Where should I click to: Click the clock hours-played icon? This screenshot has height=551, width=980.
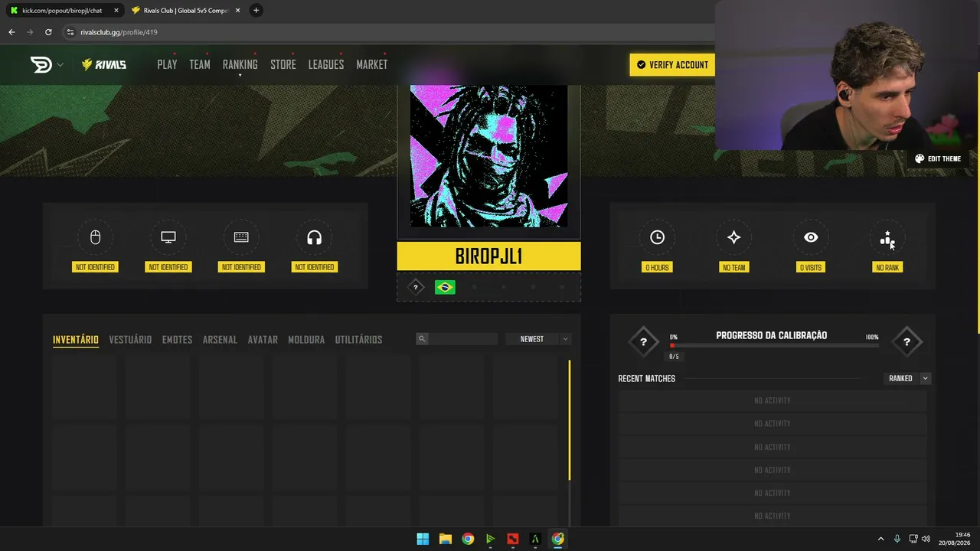(657, 237)
